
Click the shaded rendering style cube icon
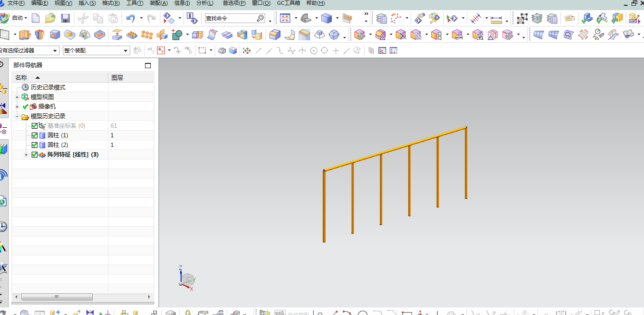[327, 18]
